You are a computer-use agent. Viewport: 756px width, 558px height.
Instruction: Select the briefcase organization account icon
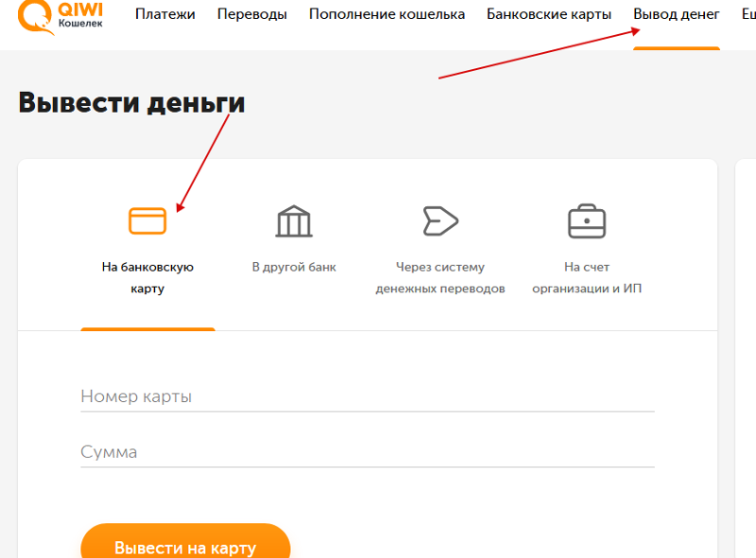pos(587,221)
